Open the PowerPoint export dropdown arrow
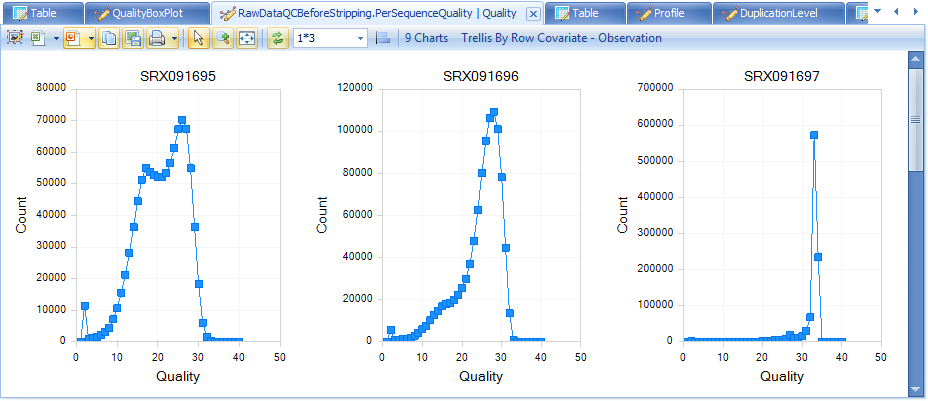This screenshot has height=401, width=928. pyautogui.click(x=91, y=38)
